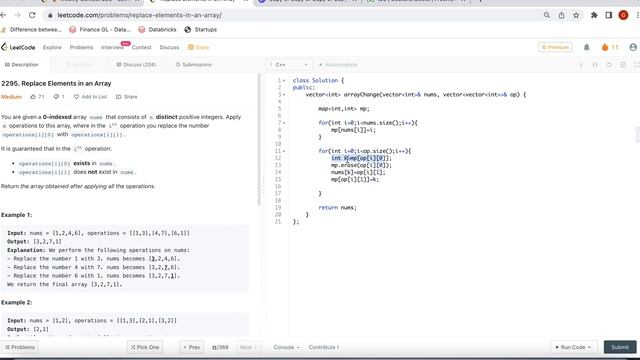
Task: Click the browser share page icon
Action: (x=562, y=15)
